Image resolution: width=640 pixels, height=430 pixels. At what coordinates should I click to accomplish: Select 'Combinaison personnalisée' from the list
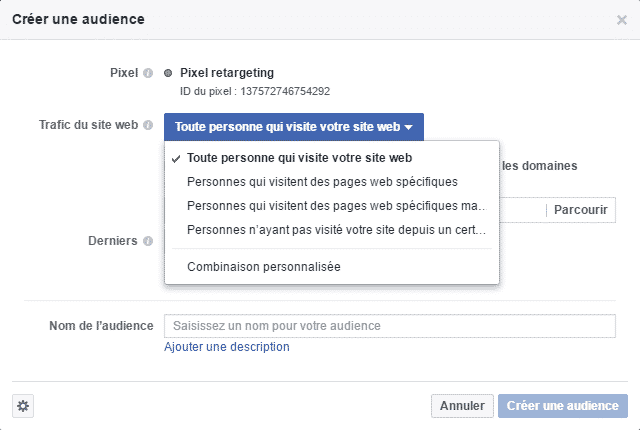click(264, 267)
